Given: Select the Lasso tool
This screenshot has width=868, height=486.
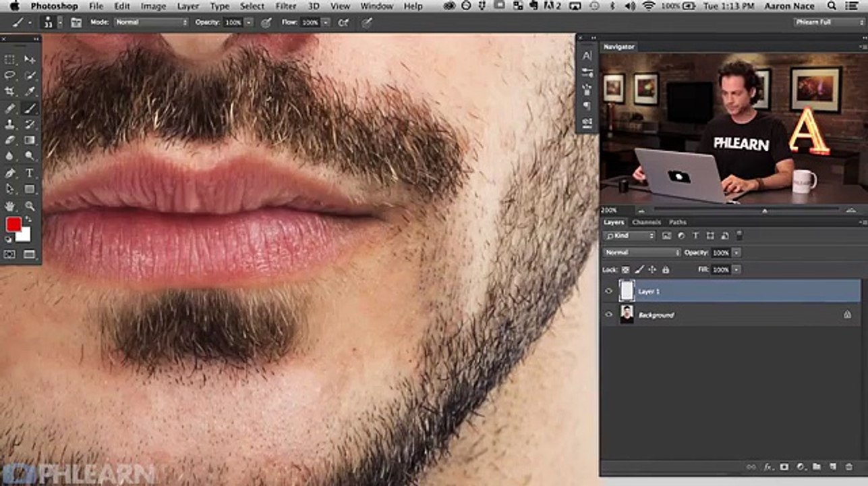Looking at the screenshot, I should [x=10, y=75].
